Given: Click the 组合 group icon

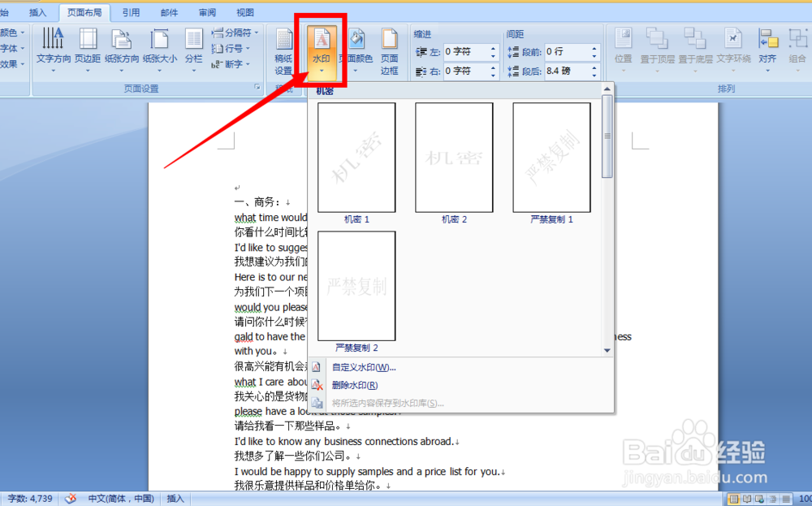Looking at the screenshot, I should pyautogui.click(x=797, y=50).
